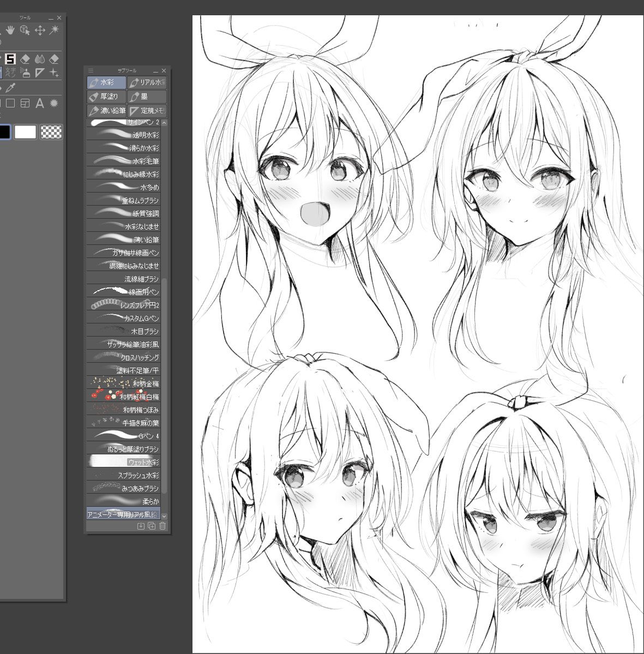Choose the transparent checkered color swatch
644x654 pixels.
click(51, 132)
